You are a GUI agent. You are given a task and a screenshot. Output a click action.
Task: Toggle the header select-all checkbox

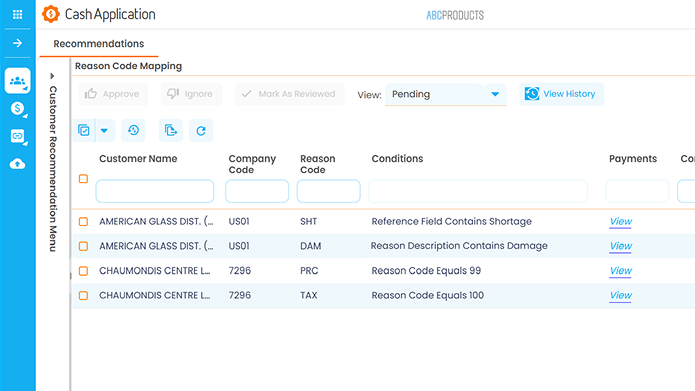(83, 179)
